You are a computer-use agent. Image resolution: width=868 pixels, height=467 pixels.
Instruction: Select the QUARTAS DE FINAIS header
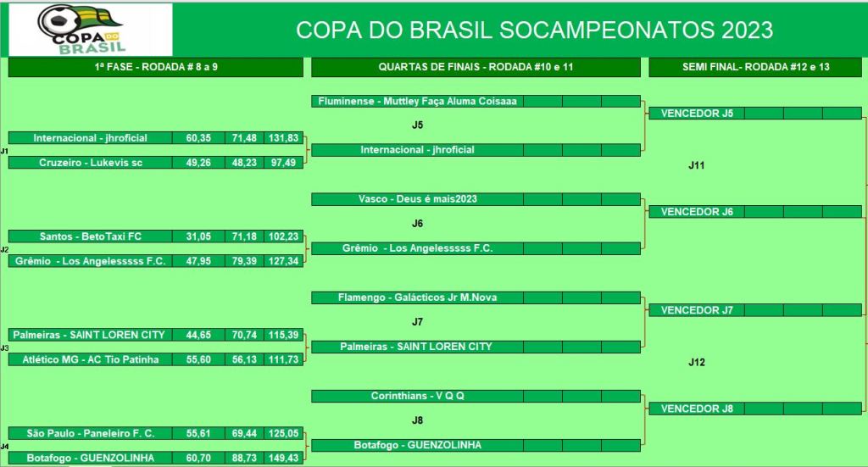pyautogui.click(x=476, y=66)
